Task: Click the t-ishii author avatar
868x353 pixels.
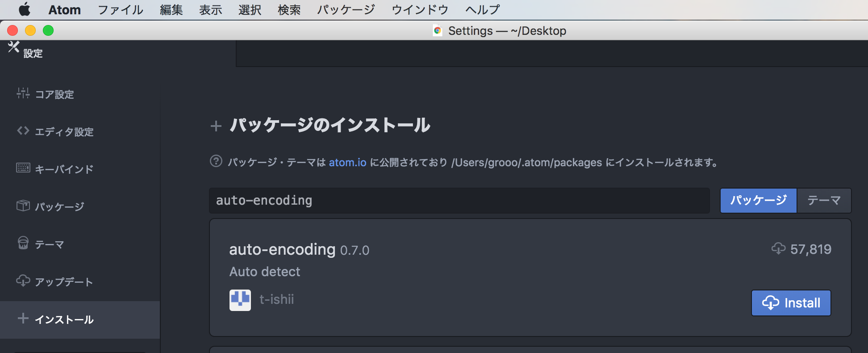Action: click(240, 300)
